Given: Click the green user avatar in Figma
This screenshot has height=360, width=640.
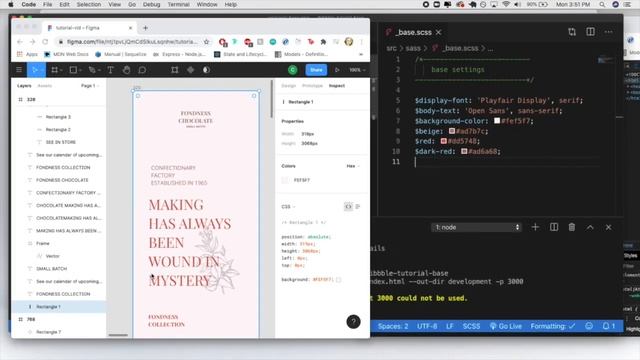Looking at the screenshot, I should pyautogui.click(x=293, y=70).
